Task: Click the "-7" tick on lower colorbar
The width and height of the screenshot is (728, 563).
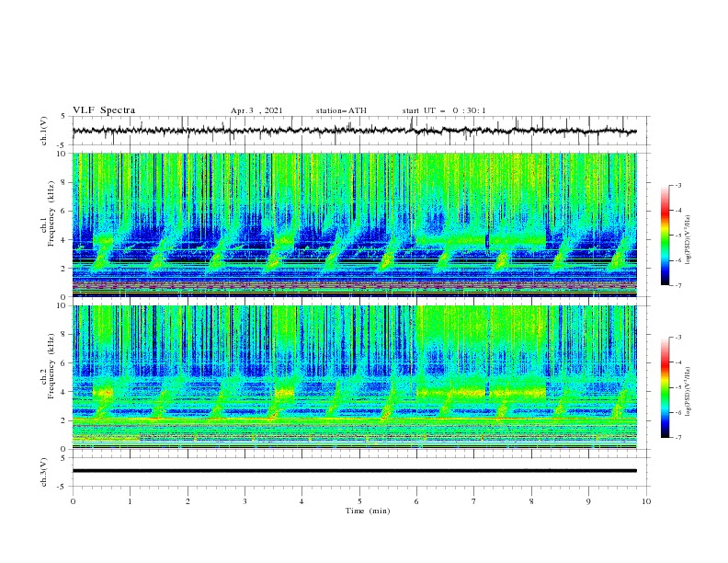Action: click(x=677, y=438)
